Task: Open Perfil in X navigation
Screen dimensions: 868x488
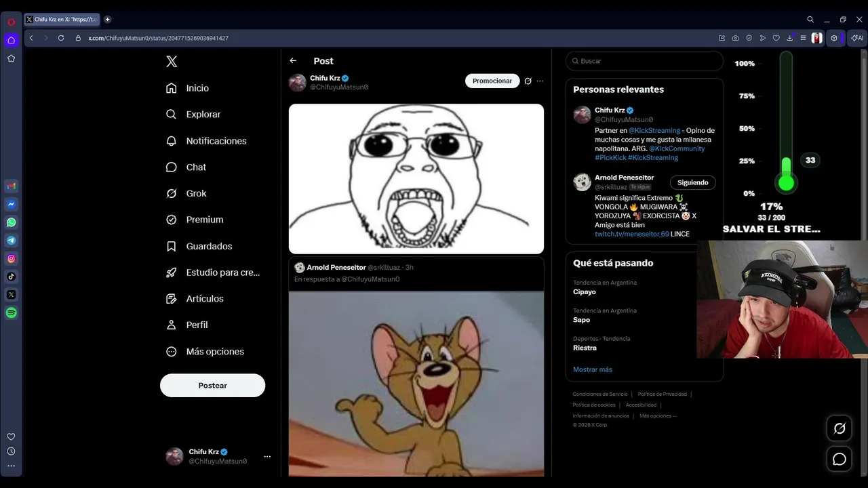Action: [187, 325]
